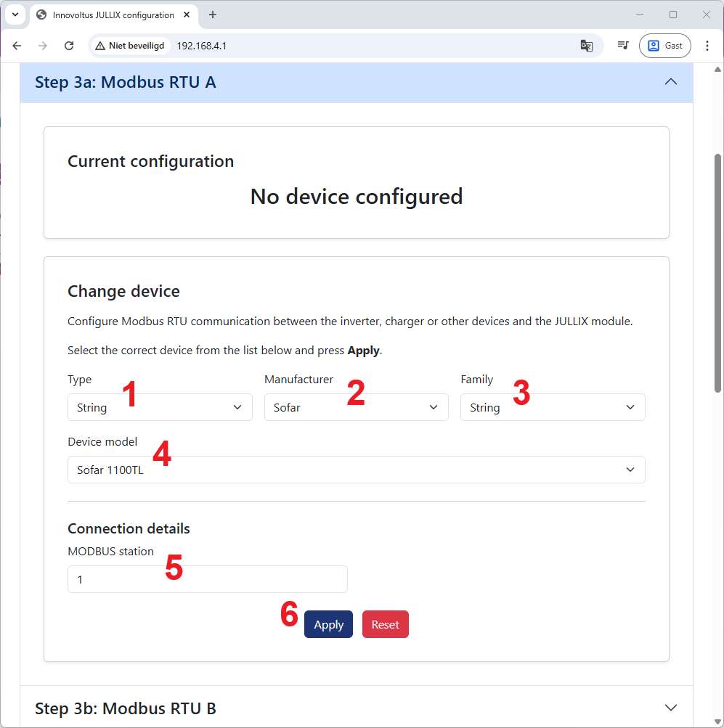Click the translate page icon
This screenshot has height=728, width=724.
[x=587, y=46]
